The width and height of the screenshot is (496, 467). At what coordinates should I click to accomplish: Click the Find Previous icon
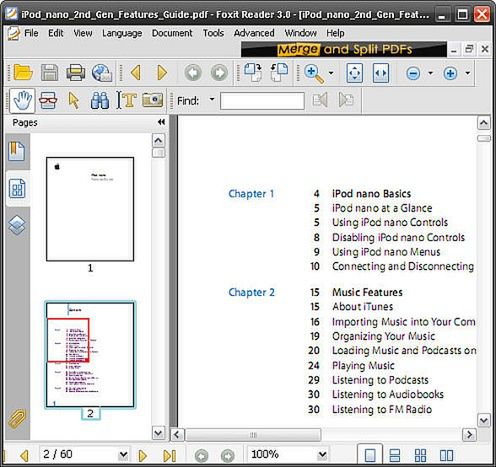(320, 100)
